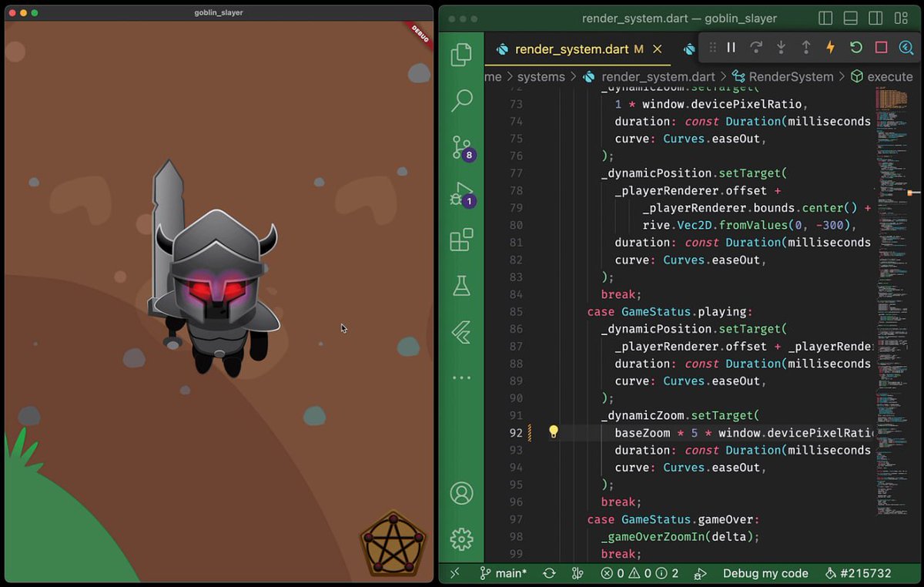Switch to render_system.dart tab
The image size is (924, 587).
pos(570,49)
